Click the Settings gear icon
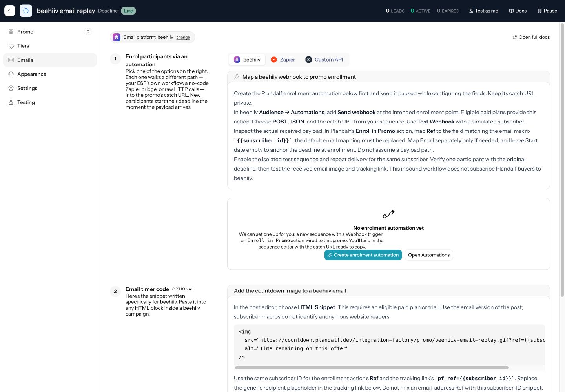 11,88
